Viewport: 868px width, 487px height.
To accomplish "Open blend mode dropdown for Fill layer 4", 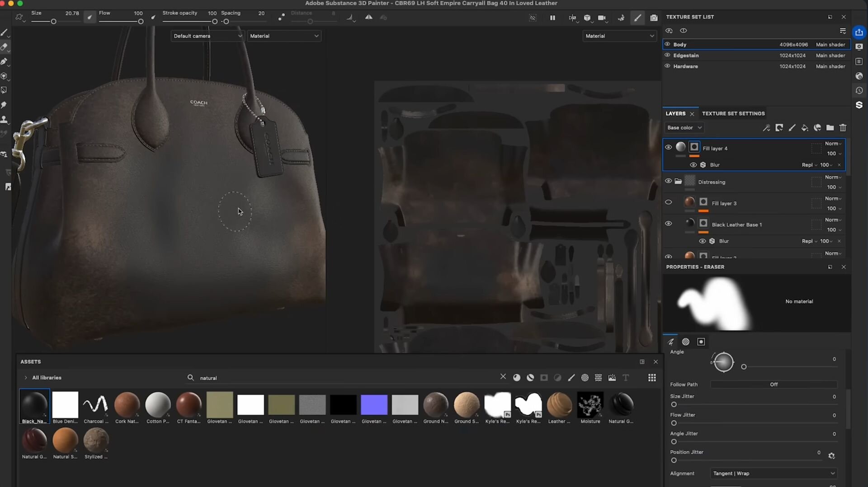I will pos(833,144).
